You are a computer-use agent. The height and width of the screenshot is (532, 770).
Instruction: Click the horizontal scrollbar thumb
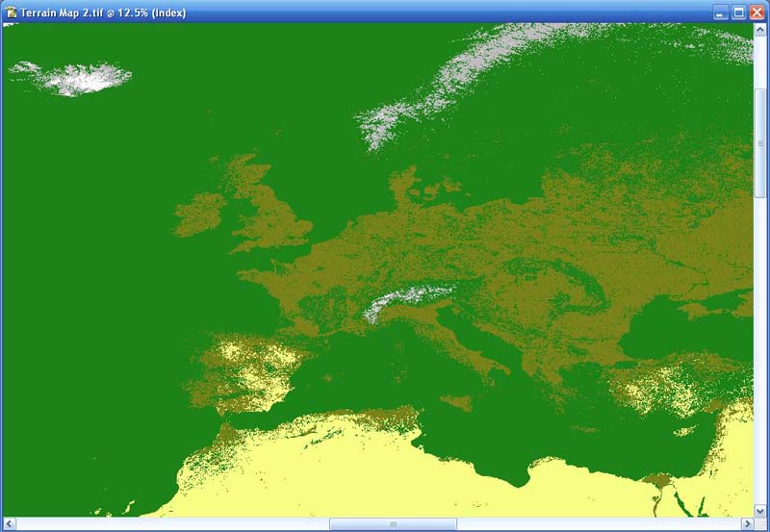[x=392, y=524]
